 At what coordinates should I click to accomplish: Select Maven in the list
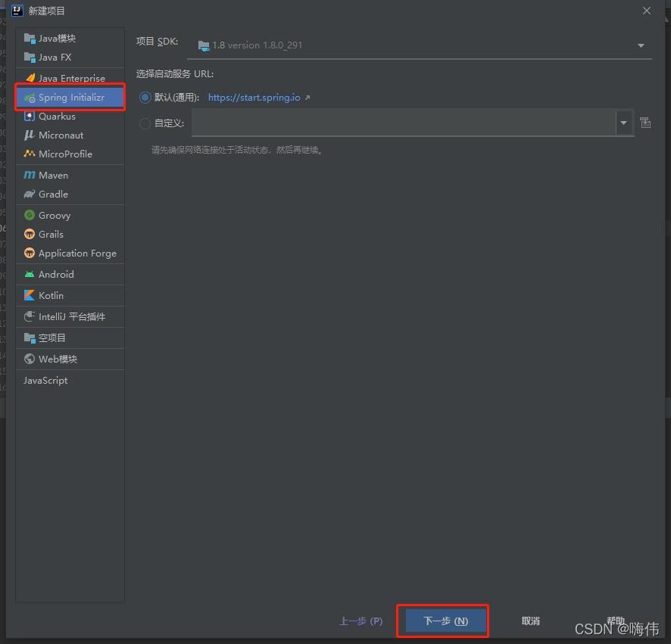tap(70, 176)
